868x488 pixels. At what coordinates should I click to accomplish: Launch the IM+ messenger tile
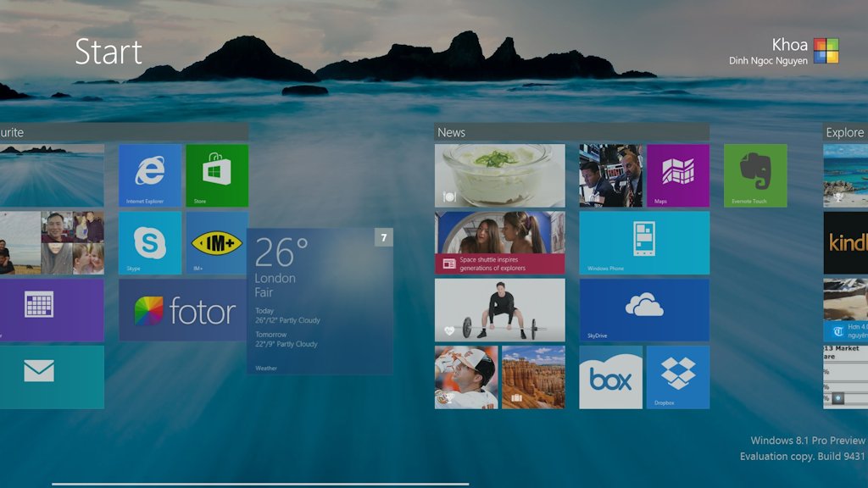point(216,243)
